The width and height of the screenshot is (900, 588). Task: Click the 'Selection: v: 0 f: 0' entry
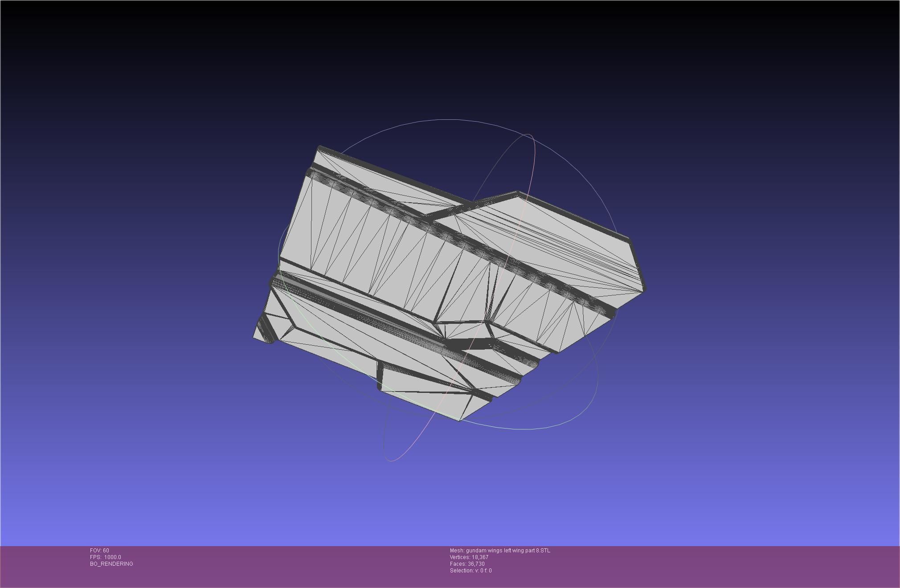coord(471,571)
